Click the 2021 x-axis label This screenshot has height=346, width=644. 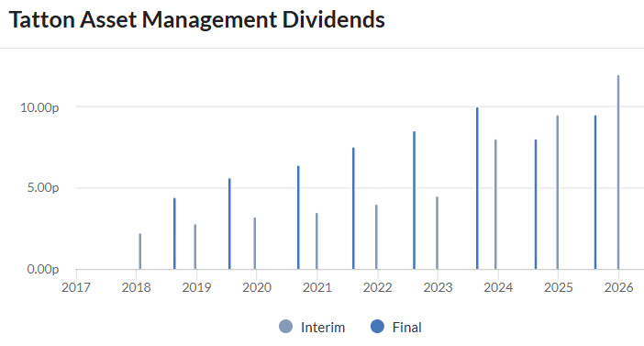tap(317, 287)
